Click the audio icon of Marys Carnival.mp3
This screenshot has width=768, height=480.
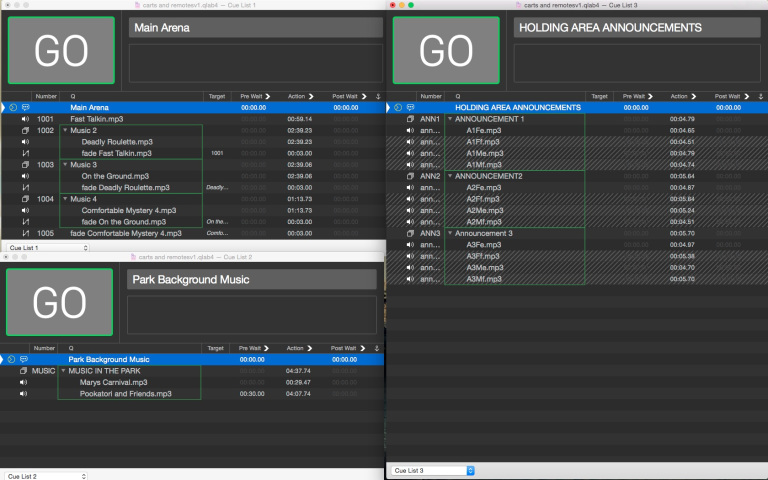click(x=25, y=382)
